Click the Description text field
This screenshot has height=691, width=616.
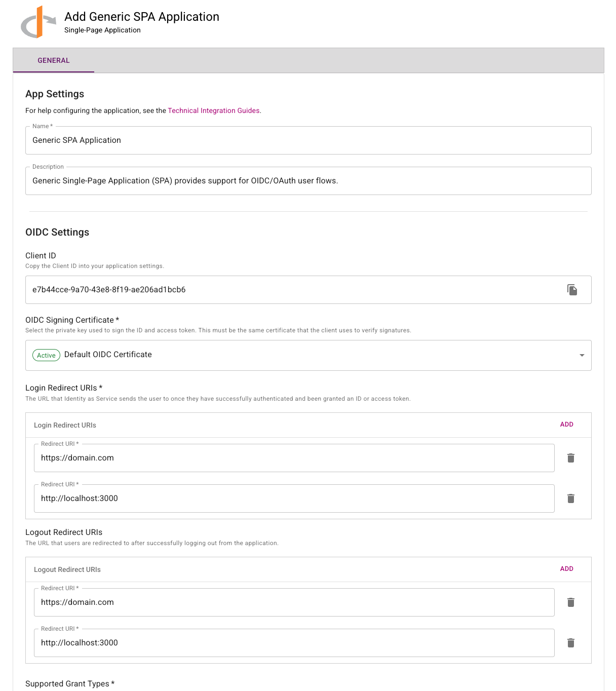point(308,181)
